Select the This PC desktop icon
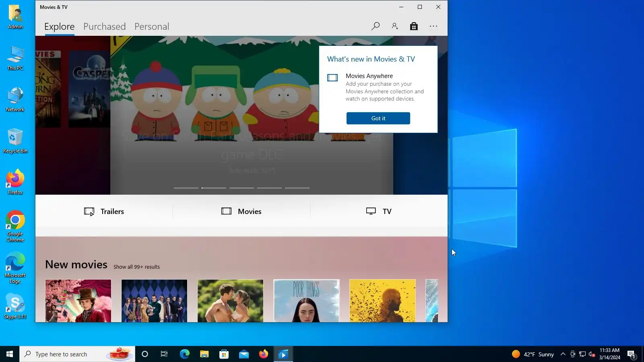 pos(15,58)
